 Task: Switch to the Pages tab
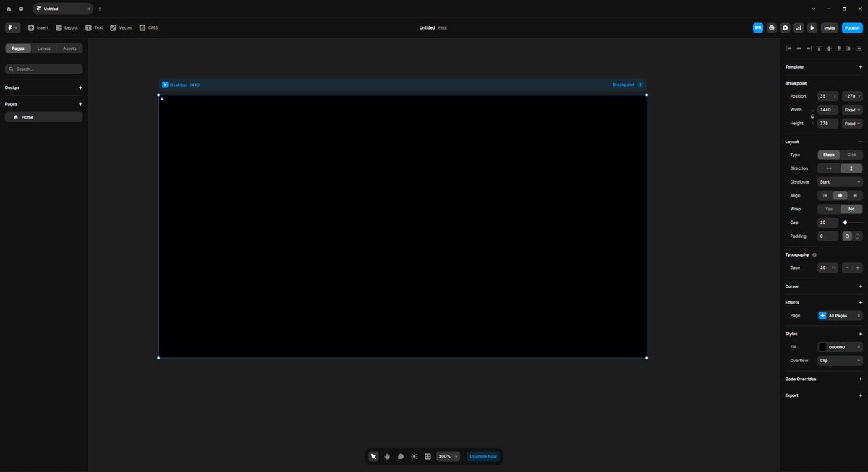coord(18,48)
